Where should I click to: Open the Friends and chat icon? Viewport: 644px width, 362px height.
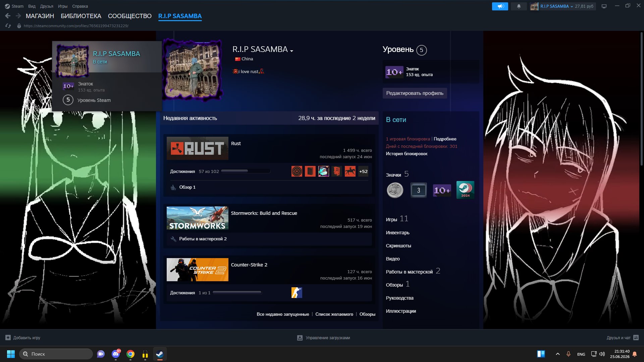click(636, 338)
